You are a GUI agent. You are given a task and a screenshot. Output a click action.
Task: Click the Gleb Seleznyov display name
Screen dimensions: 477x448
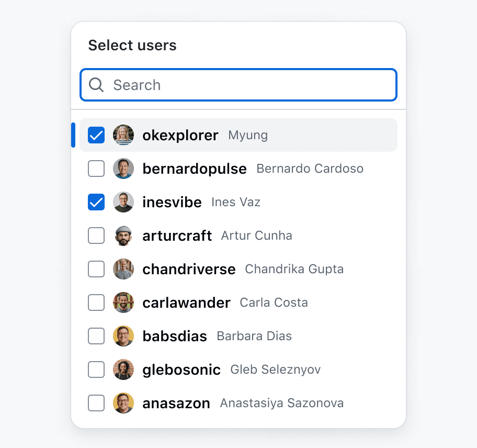tap(275, 369)
